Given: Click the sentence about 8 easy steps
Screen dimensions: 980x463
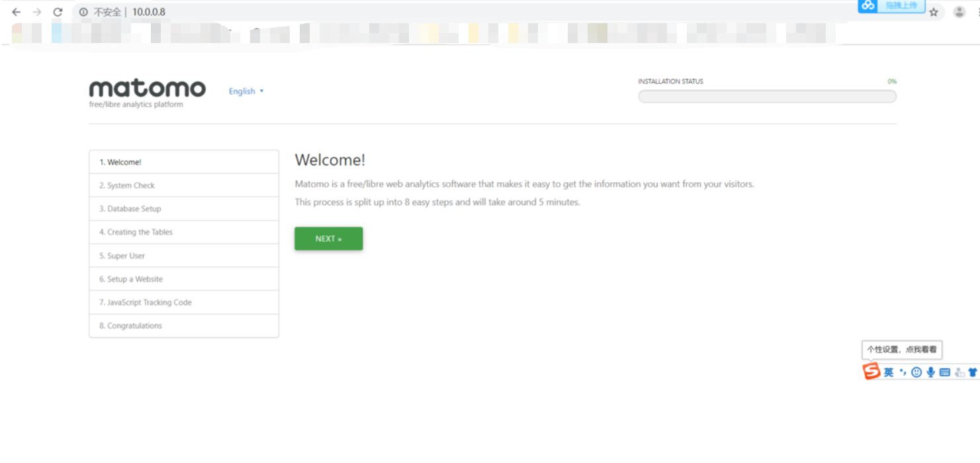Looking at the screenshot, I should pyautogui.click(x=437, y=202).
